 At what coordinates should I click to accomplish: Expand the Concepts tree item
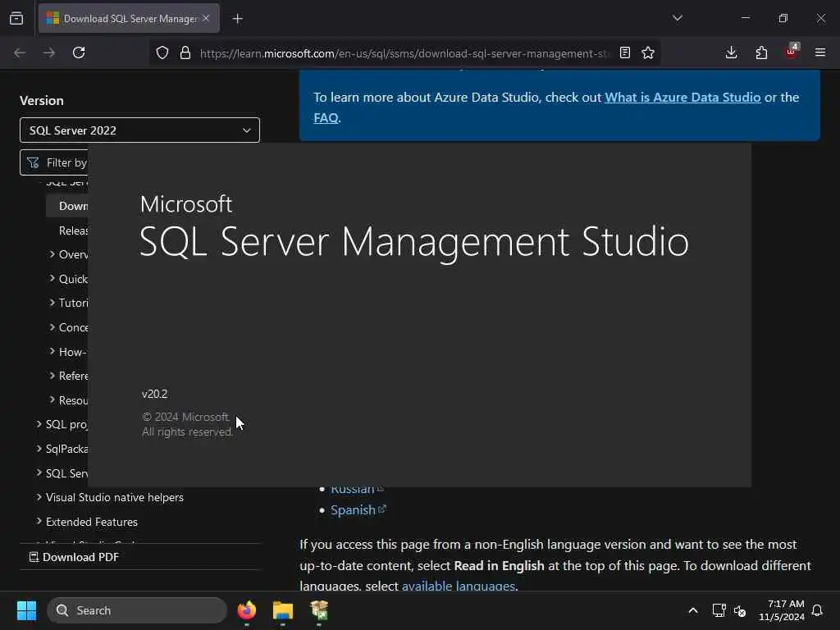[x=52, y=326]
